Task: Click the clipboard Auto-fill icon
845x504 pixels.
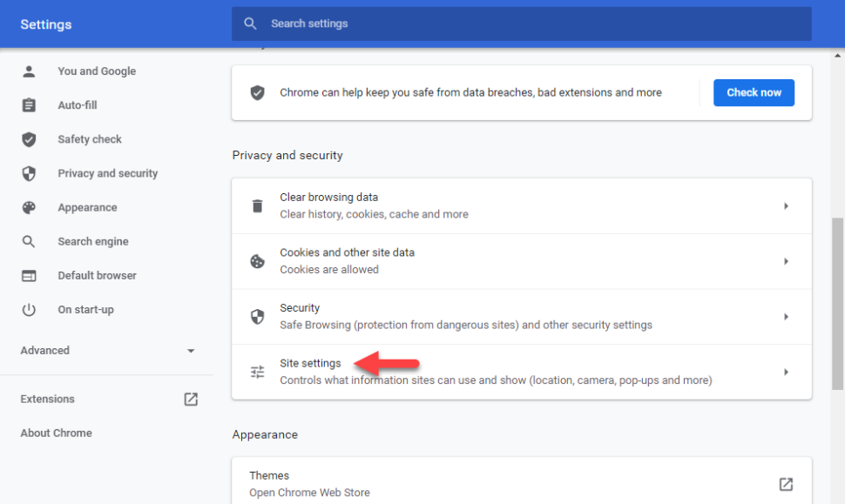Action: click(x=29, y=105)
